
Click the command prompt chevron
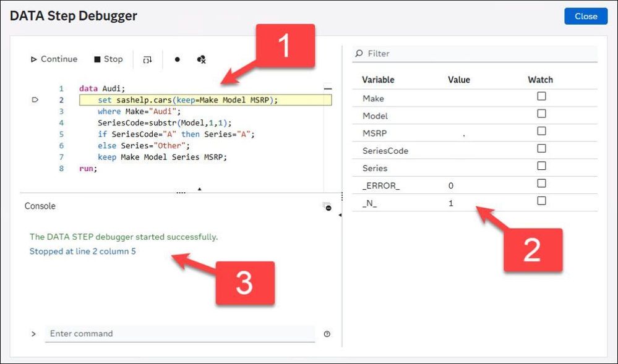[33, 334]
